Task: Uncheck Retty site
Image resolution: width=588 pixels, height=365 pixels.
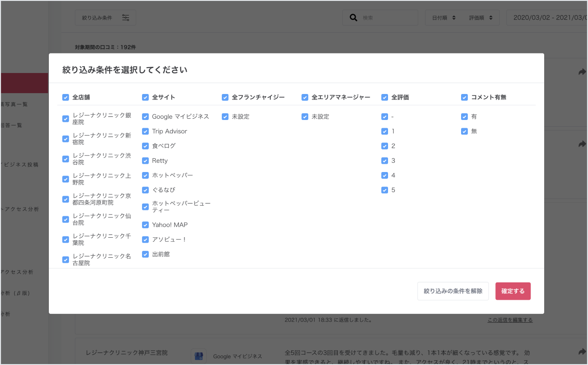Action: coord(145,161)
